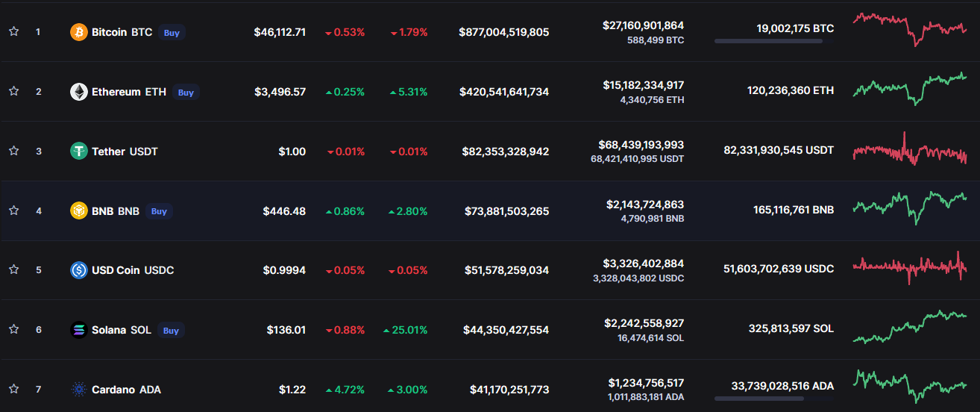Star Solana as a favorite
This screenshot has width=980, height=412.
point(13,329)
